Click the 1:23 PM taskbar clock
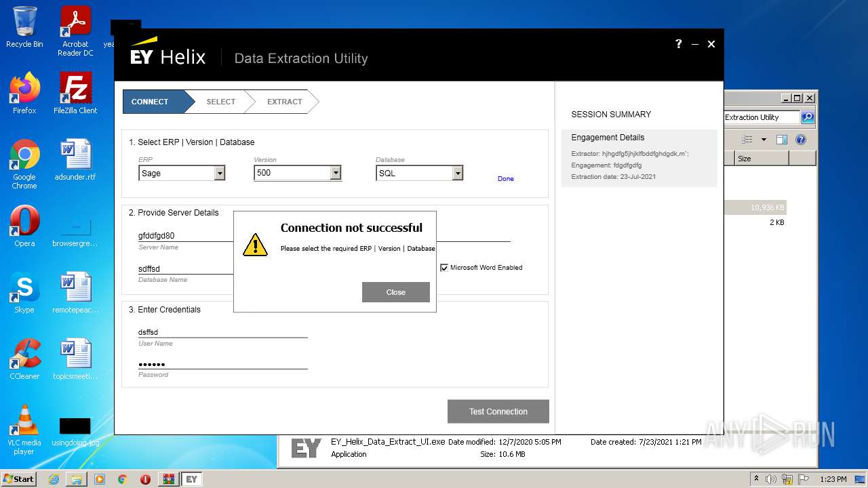This screenshot has height=488, width=868. tap(833, 479)
